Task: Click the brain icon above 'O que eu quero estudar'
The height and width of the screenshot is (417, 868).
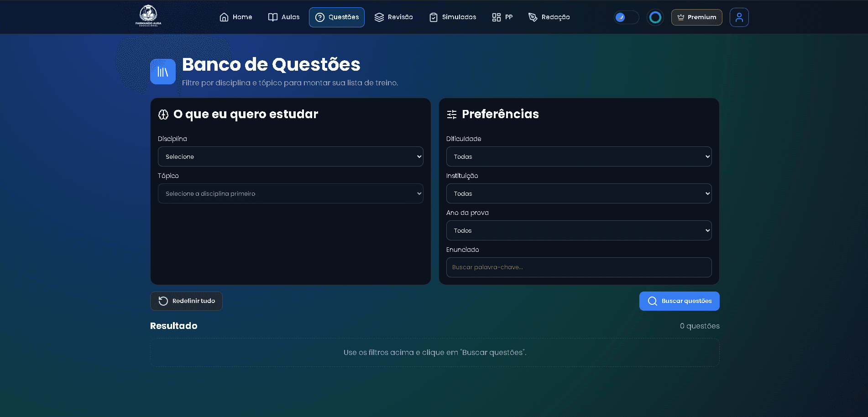Action: click(163, 114)
